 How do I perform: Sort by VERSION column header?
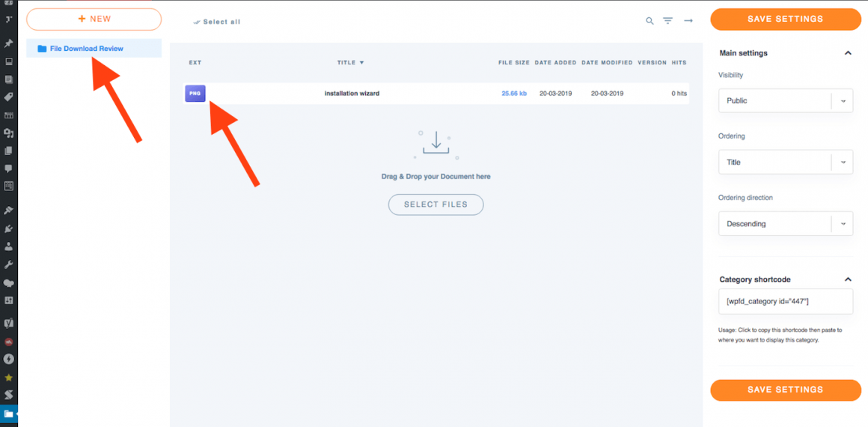coord(652,63)
